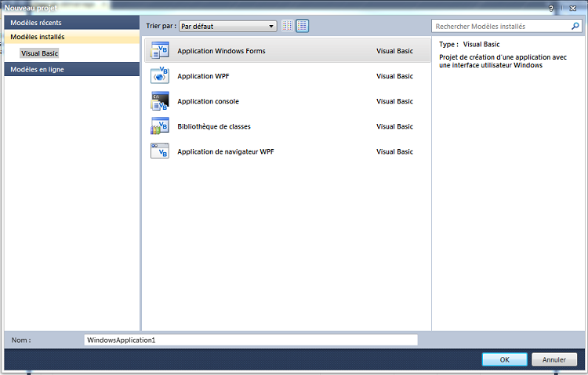Select the Application Windows Forms template icon
The width and height of the screenshot is (588, 375).
160,51
